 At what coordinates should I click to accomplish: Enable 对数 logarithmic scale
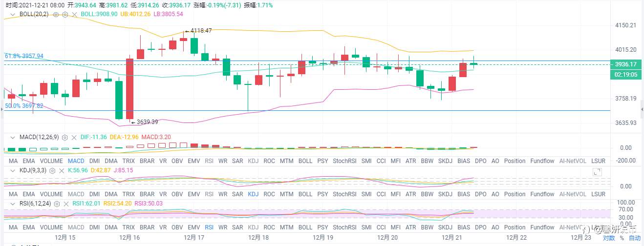[608, 238]
